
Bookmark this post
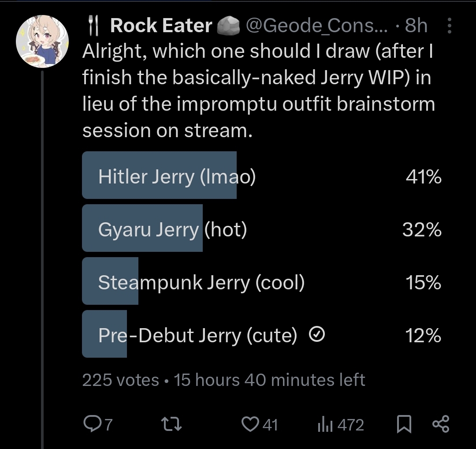(404, 424)
